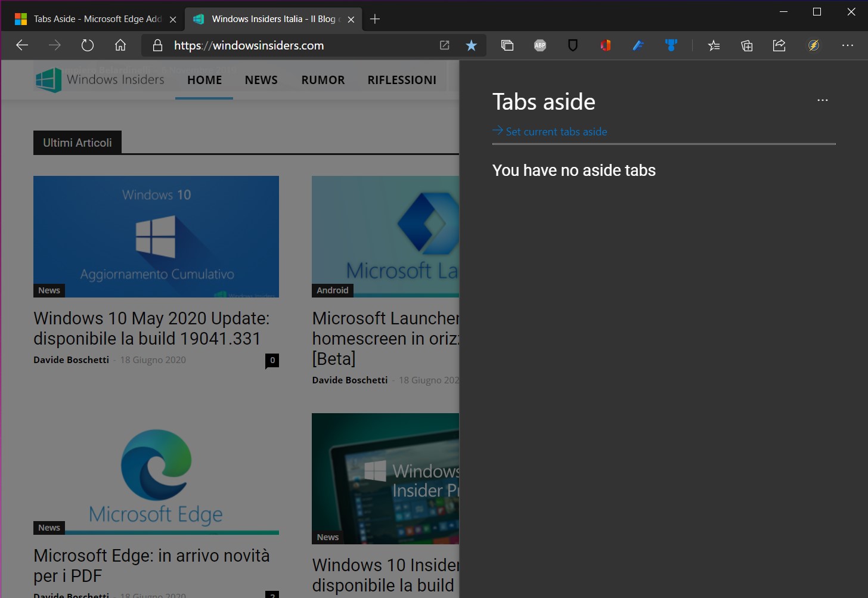Open Microsoft Edge novità per i PDF article
The height and width of the screenshot is (598, 868).
point(151,565)
